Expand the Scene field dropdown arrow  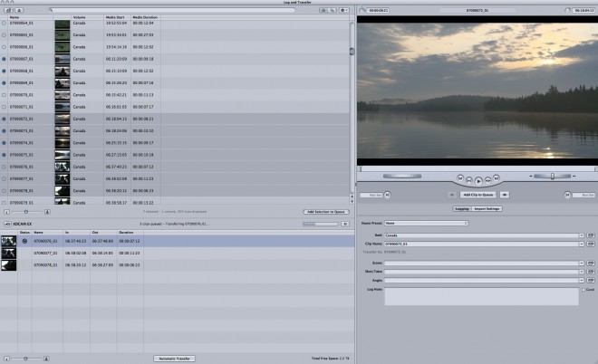[x=580, y=263]
